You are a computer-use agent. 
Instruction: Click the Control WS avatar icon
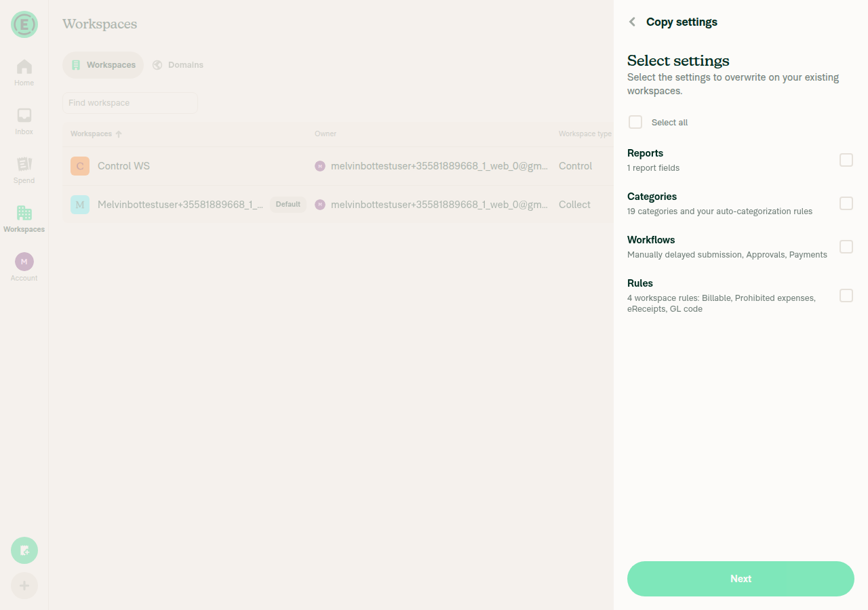click(x=80, y=166)
